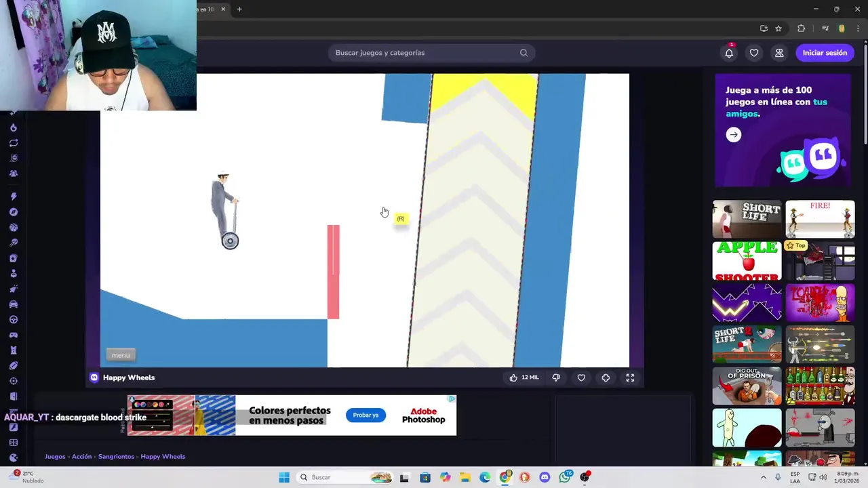868x488 pixels.
Task: Open the volume control in system tray
Action: coord(823,477)
